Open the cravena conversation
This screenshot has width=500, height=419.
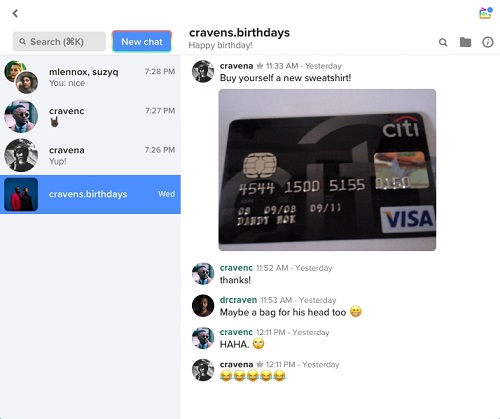pyautogui.click(x=90, y=155)
